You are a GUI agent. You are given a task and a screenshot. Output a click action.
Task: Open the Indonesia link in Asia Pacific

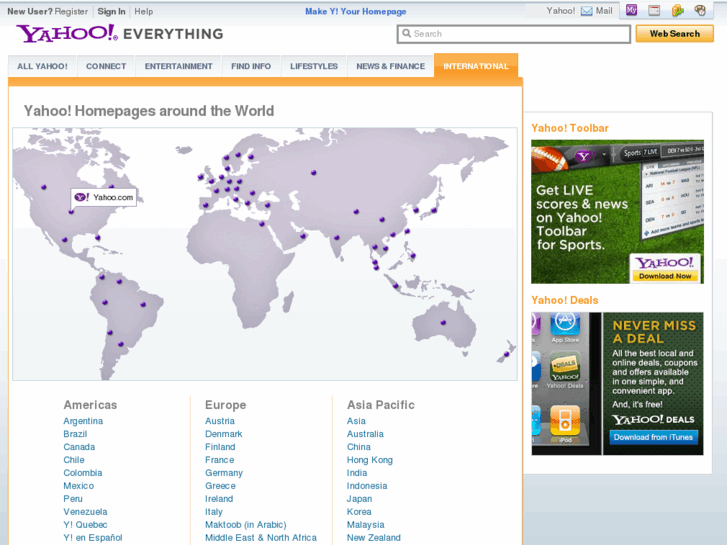click(367, 486)
